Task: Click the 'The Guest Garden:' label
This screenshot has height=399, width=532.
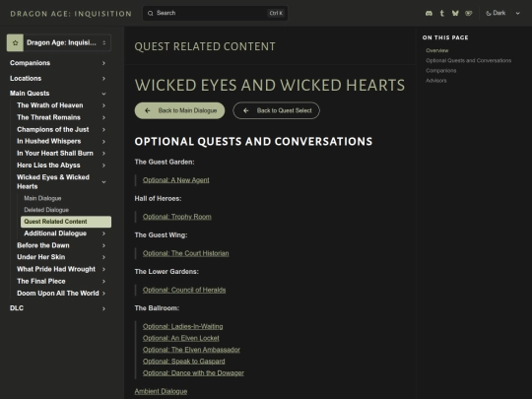Action: tap(165, 163)
